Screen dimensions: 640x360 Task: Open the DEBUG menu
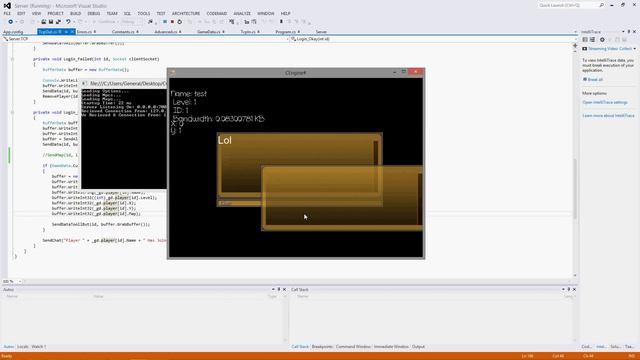pos(93,13)
